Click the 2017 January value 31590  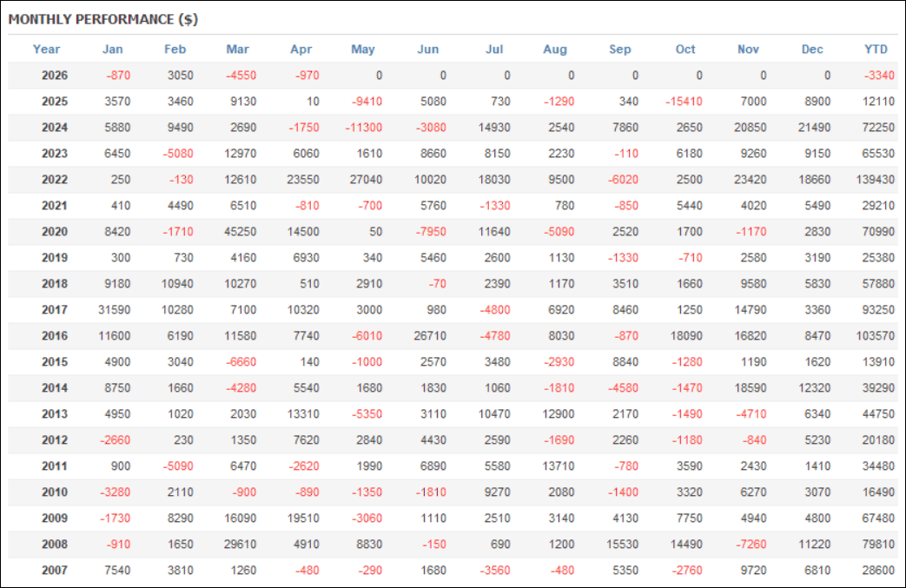coord(115,309)
